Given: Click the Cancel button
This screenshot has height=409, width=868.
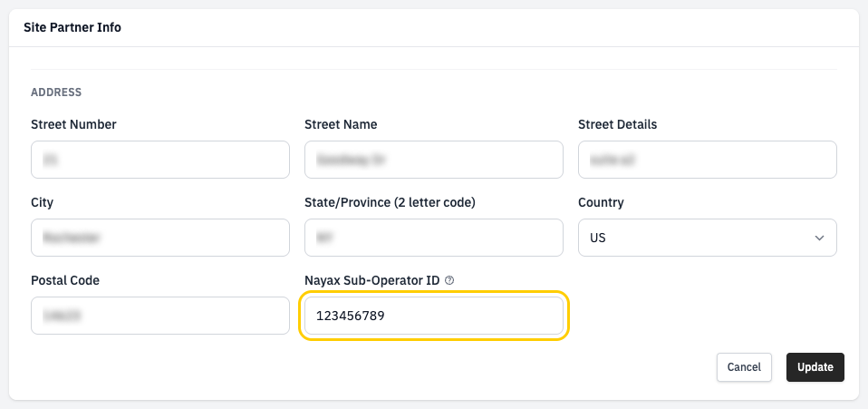Looking at the screenshot, I should tap(744, 367).
